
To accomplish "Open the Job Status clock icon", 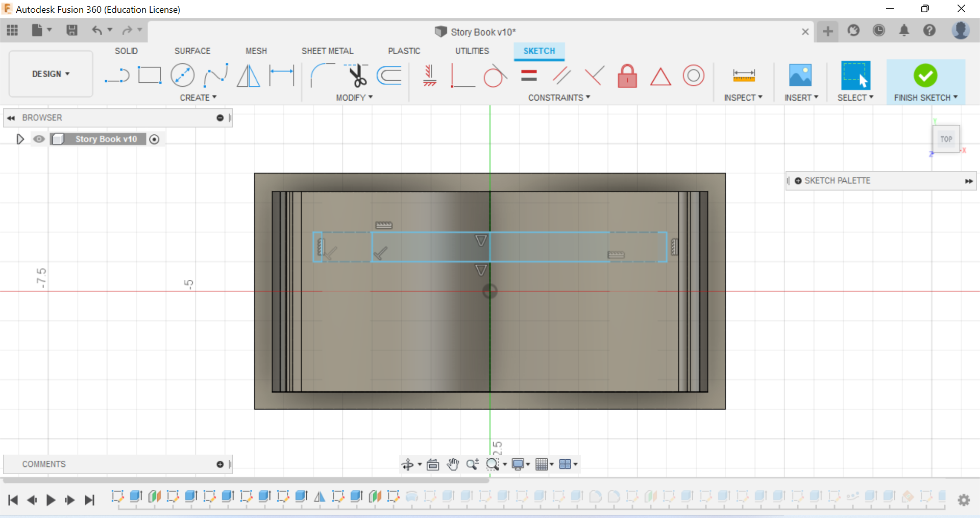I will [879, 31].
